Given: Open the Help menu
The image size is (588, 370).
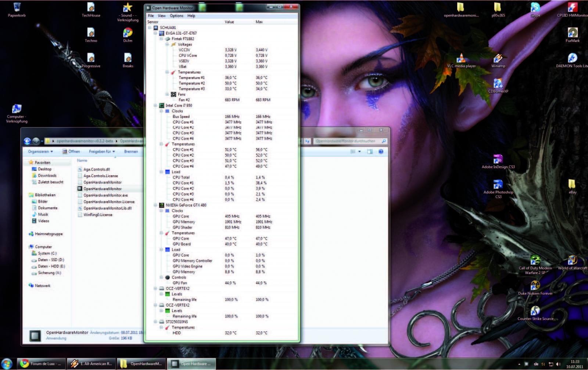Looking at the screenshot, I should point(191,16).
